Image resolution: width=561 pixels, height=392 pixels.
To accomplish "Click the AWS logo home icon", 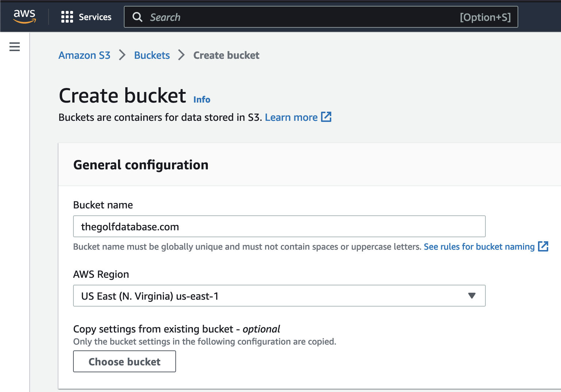I will pos(24,16).
